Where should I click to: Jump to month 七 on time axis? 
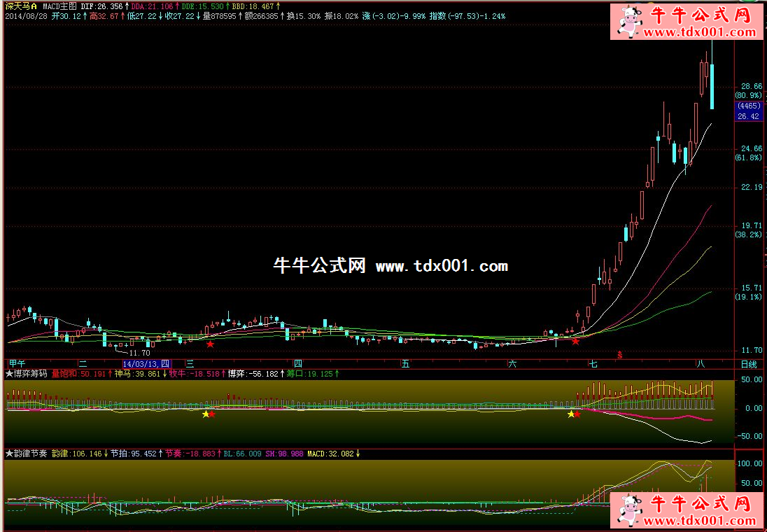click(593, 364)
